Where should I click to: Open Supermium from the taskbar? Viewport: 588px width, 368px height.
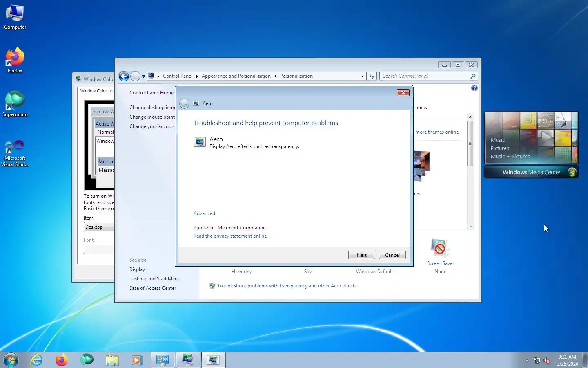87,360
